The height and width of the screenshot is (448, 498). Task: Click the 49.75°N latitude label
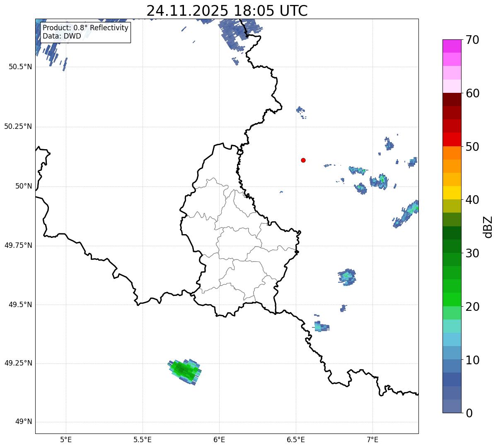[18, 245]
